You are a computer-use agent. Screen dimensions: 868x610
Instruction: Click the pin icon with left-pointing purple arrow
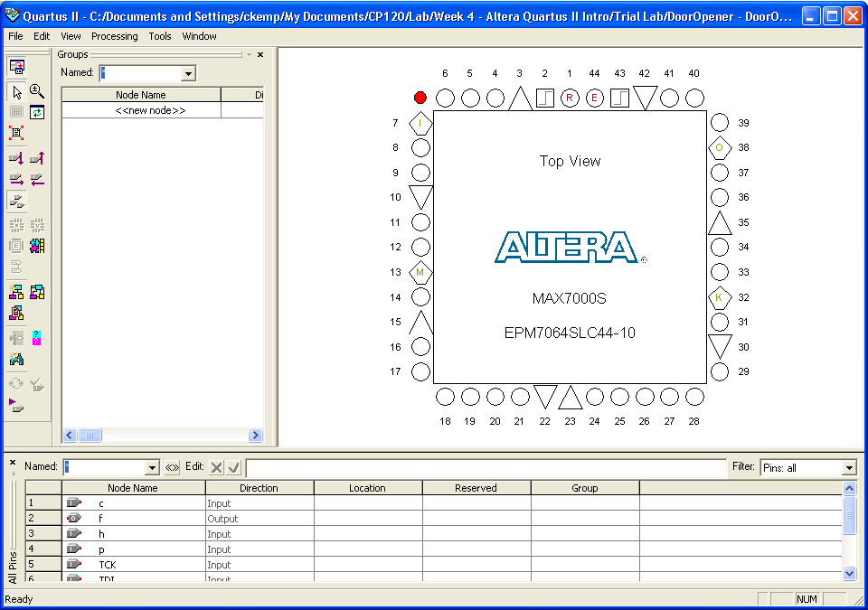37,179
